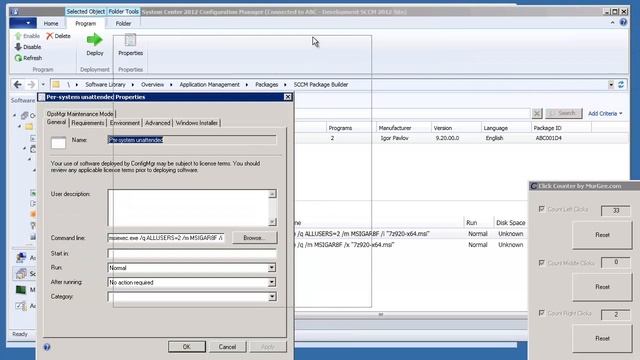Screen dimensions: 640x360
Task: Click up arrow of User description scrollbar
Action: click(272, 194)
